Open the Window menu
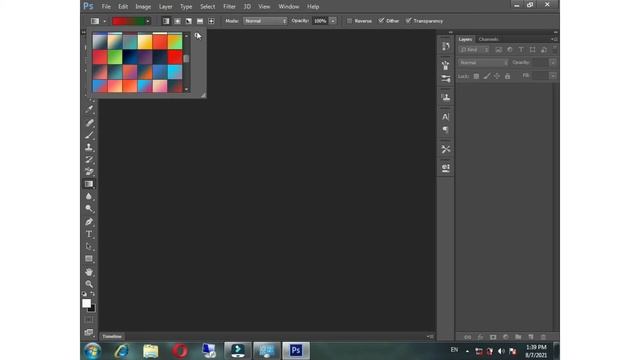640x360 pixels. [289, 7]
